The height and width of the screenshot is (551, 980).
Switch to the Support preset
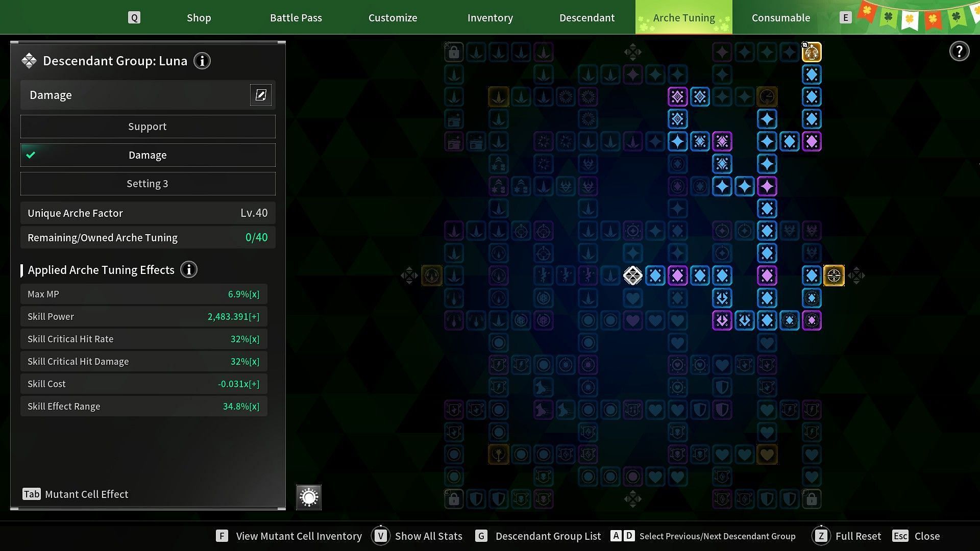[x=148, y=127]
